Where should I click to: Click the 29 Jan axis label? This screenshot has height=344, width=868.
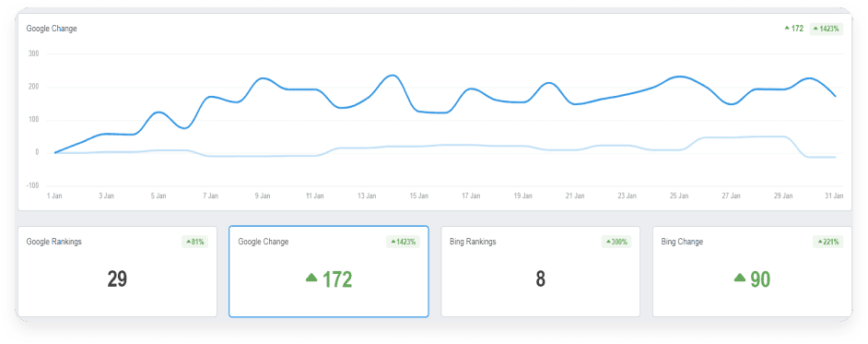(x=783, y=196)
